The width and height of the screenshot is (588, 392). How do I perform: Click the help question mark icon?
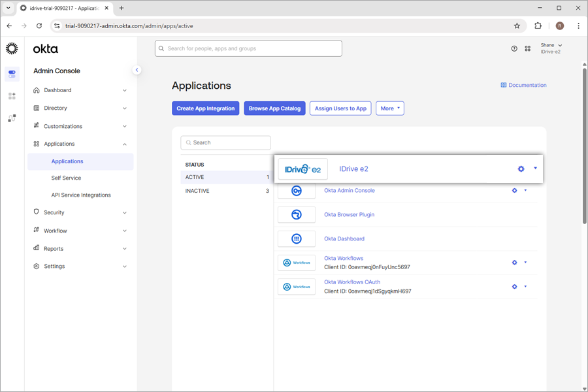point(514,48)
